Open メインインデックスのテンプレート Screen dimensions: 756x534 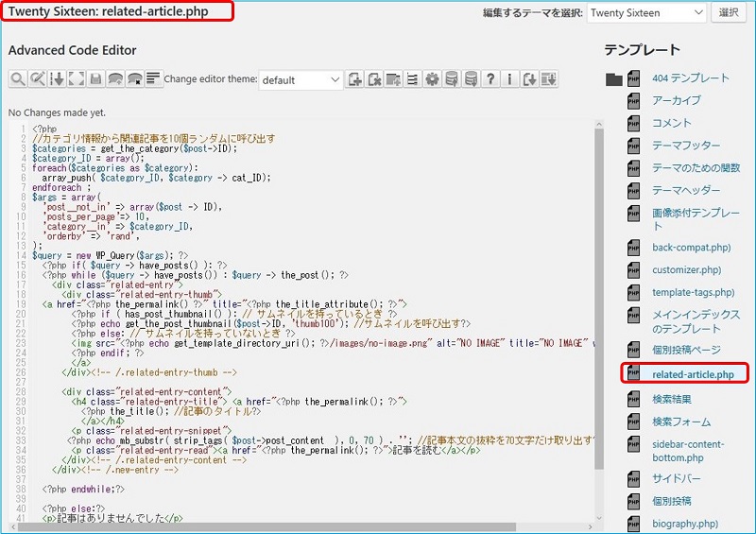tap(696, 321)
